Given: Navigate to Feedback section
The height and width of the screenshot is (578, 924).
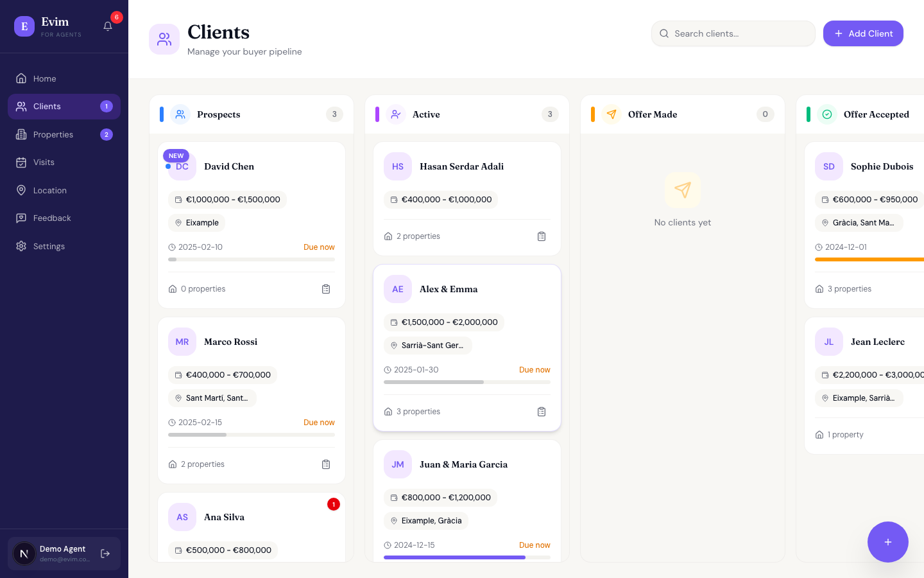Looking at the screenshot, I should 52,218.
